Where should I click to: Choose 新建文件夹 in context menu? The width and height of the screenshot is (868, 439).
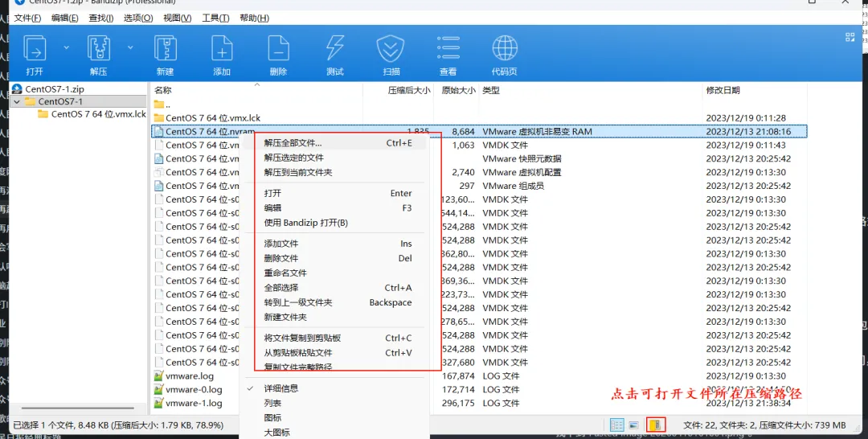pyautogui.click(x=334, y=318)
